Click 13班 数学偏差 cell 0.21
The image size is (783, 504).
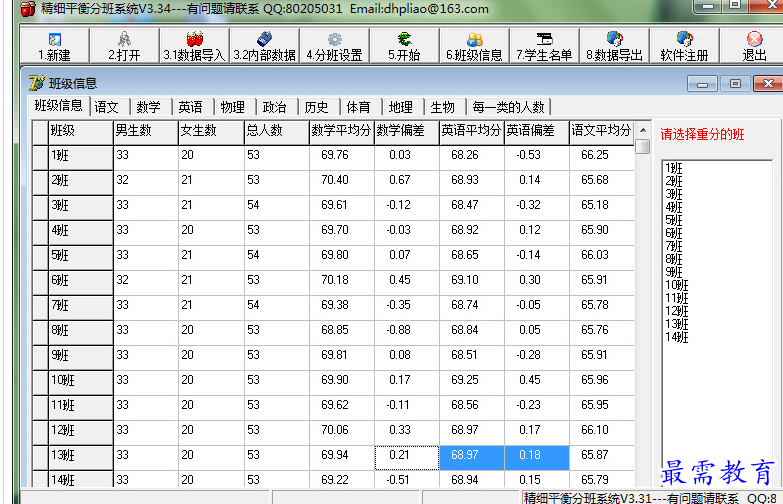click(406, 455)
